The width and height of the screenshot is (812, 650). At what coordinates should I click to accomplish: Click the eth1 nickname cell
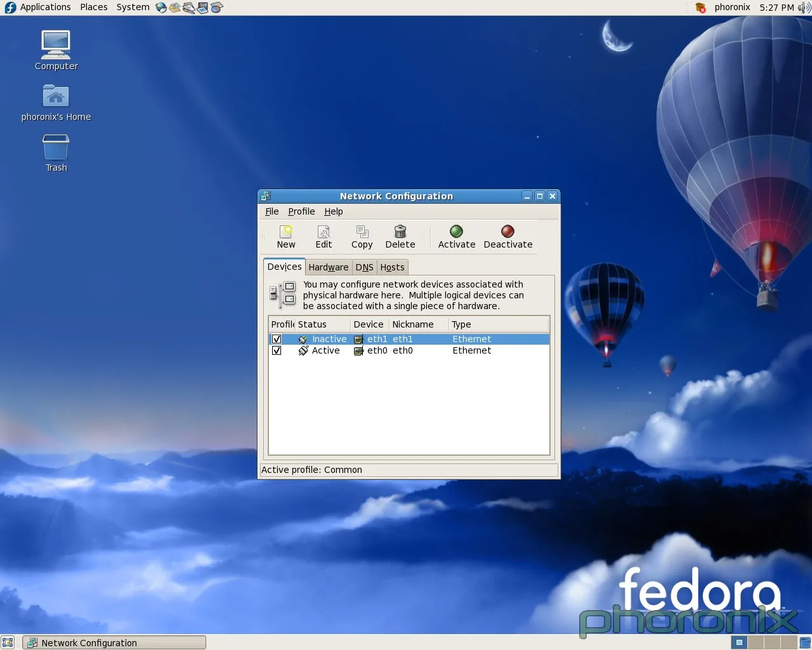pyautogui.click(x=402, y=339)
